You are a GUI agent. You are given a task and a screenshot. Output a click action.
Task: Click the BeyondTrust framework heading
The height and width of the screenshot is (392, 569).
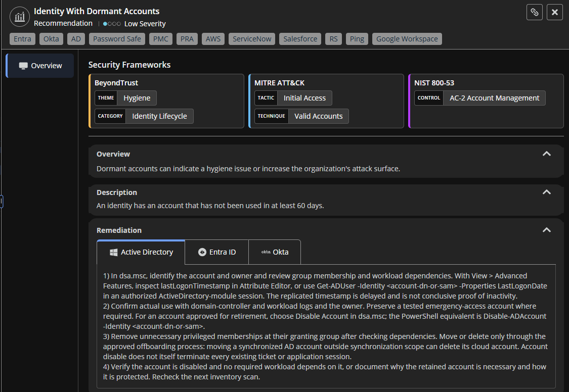pos(116,83)
